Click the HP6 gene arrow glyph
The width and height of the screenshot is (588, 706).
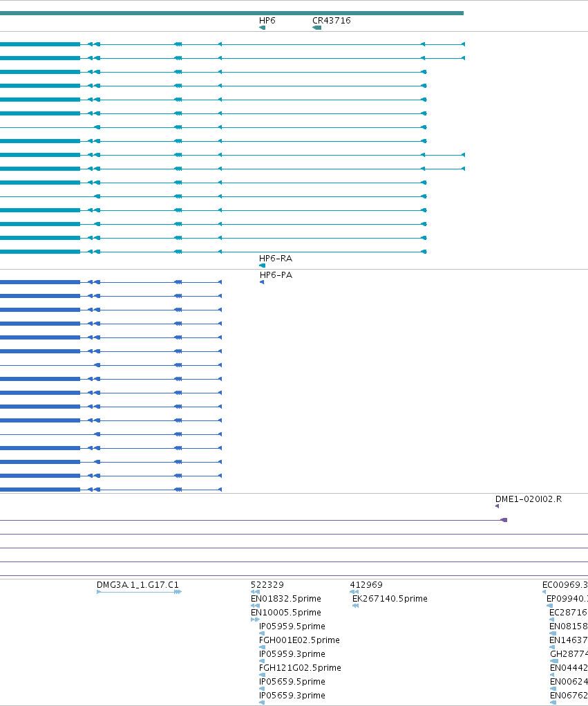[x=263, y=28]
